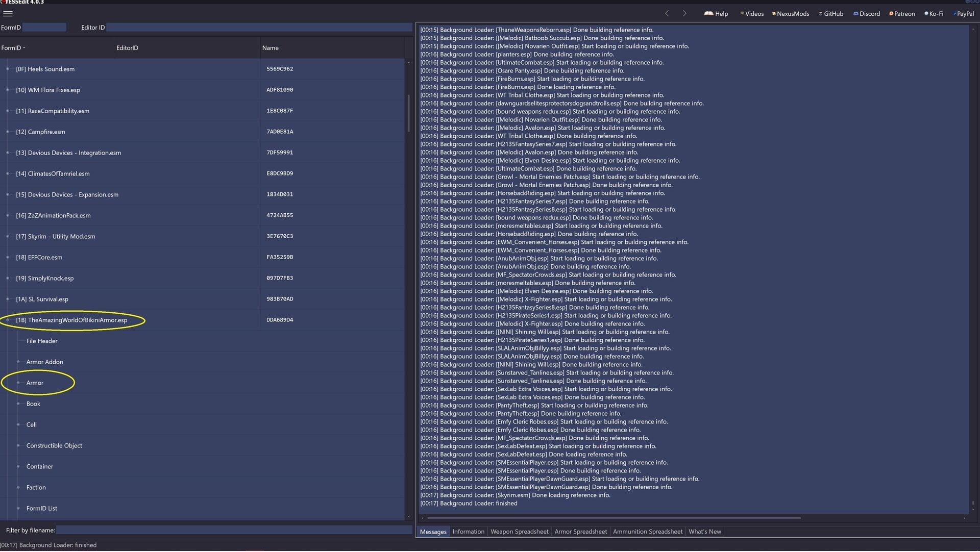
Task: Switch to the Ammunition Spreadsheet tab
Action: coord(647,532)
